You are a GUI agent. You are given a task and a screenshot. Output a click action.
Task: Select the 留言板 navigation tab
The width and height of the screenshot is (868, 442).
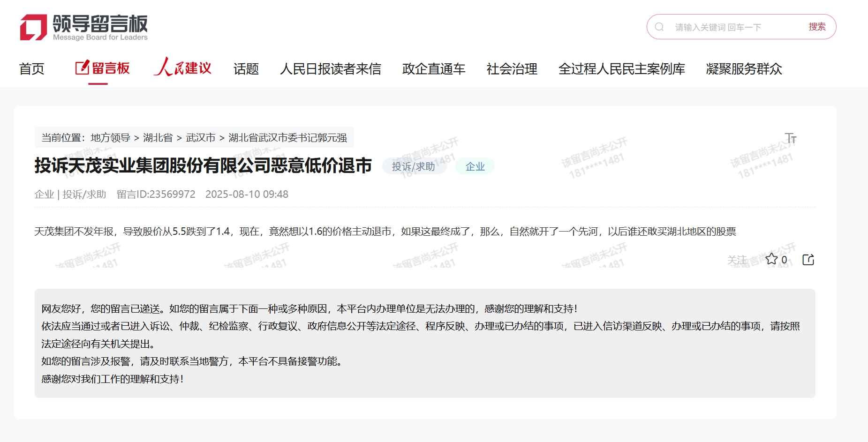102,68
